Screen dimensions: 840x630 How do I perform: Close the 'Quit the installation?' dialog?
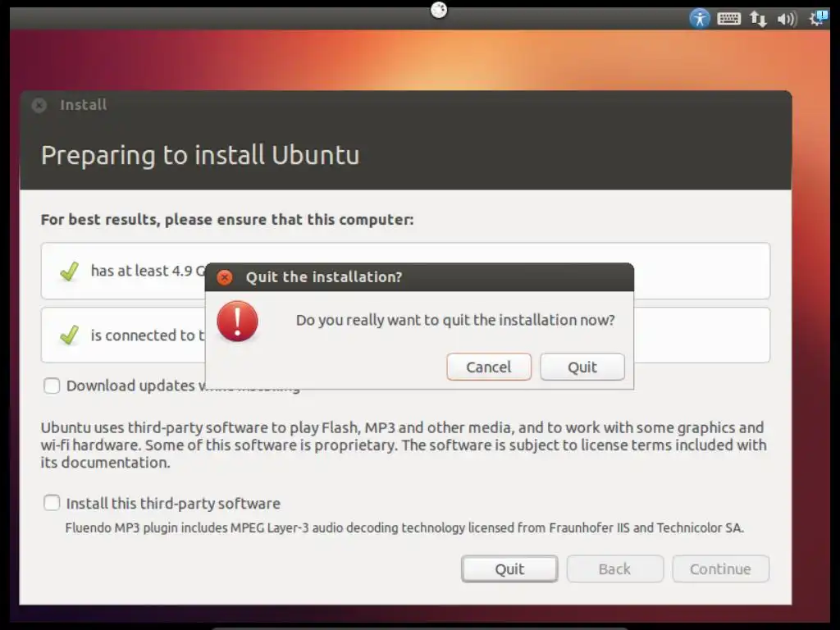coord(225,277)
